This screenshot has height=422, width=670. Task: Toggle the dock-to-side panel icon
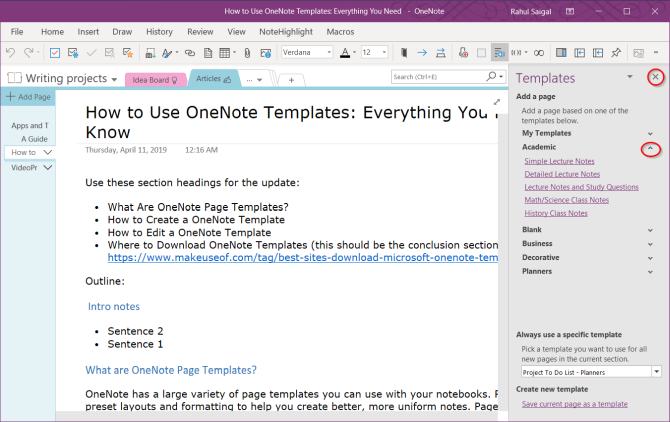[561, 53]
